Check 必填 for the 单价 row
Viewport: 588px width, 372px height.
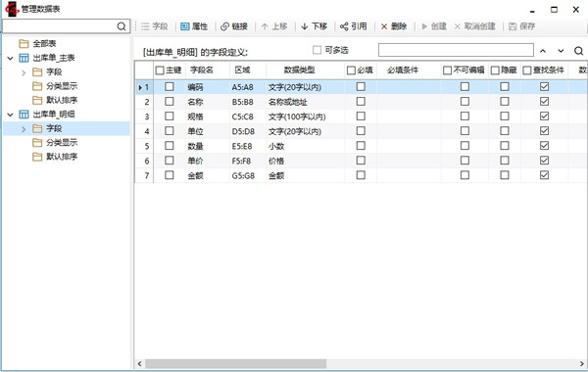[361, 161]
